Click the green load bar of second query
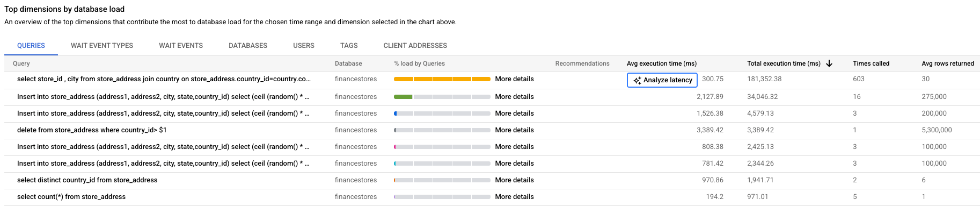This screenshot has height=206, width=980. coord(403,97)
